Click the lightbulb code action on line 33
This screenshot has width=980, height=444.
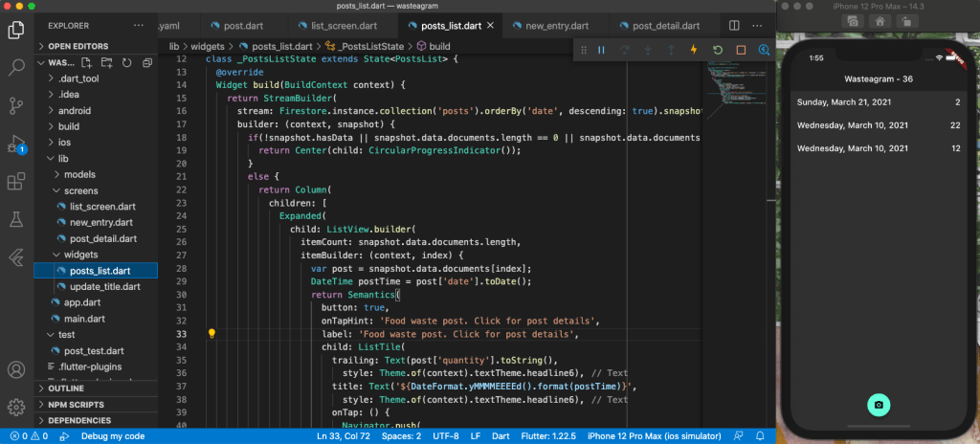tap(212, 335)
